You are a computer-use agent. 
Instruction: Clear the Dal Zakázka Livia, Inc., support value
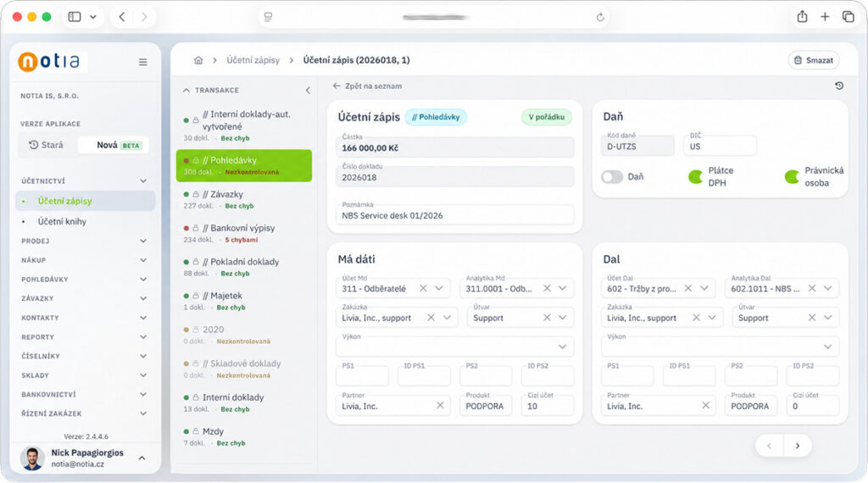pos(696,318)
